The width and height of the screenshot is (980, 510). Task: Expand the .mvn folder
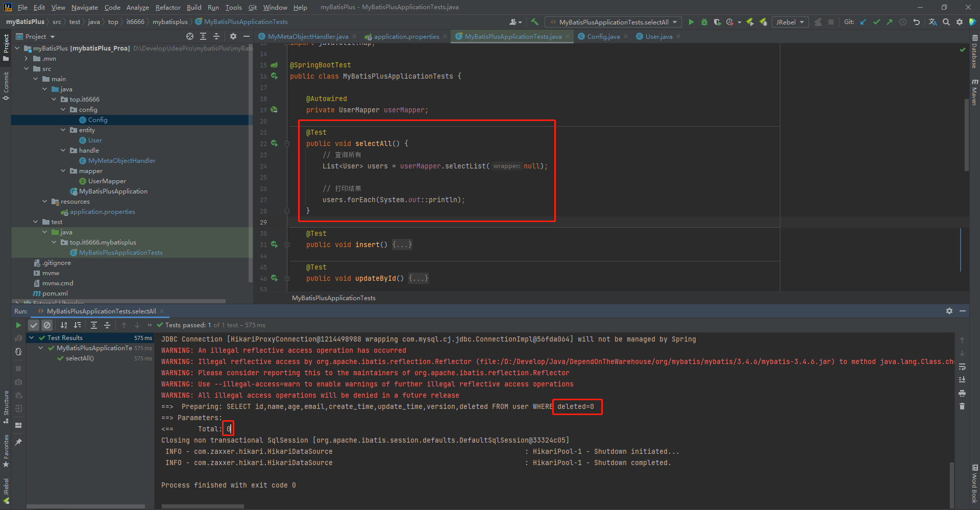(x=27, y=59)
